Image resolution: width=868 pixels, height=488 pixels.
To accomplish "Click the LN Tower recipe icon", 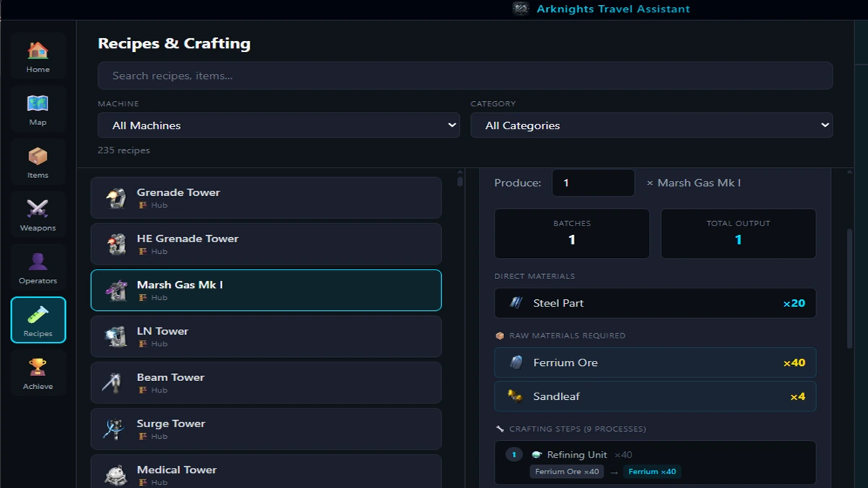I will pos(115,337).
